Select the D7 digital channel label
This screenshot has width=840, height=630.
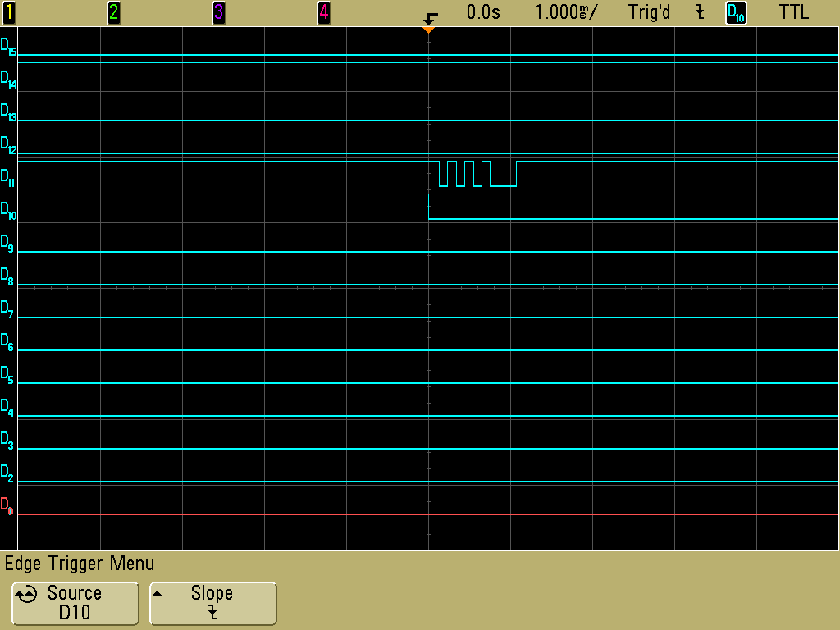coord(7,308)
